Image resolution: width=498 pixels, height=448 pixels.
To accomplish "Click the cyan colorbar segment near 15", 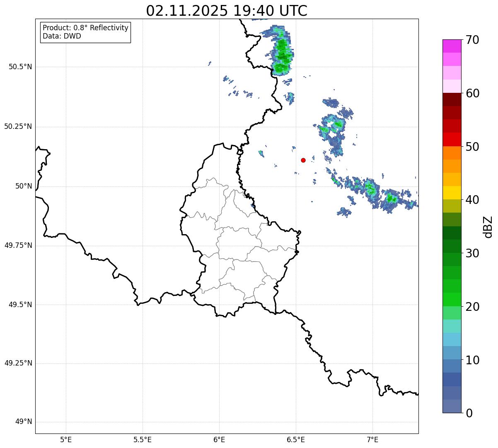I will (x=452, y=326).
